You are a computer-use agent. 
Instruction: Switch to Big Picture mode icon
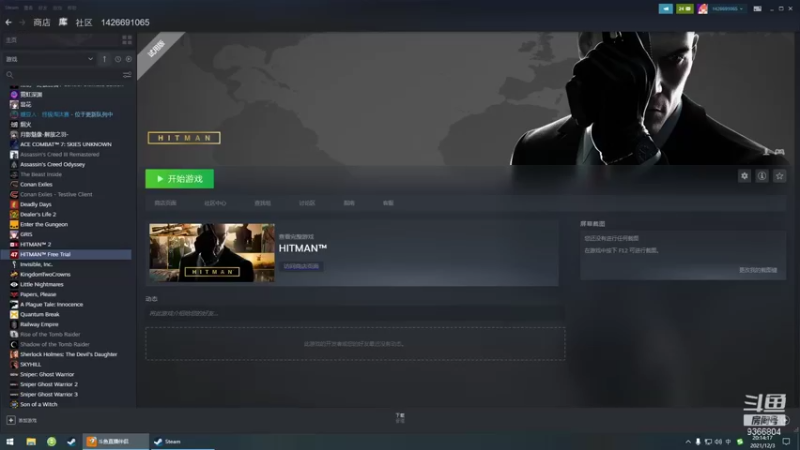click(758, 9)
